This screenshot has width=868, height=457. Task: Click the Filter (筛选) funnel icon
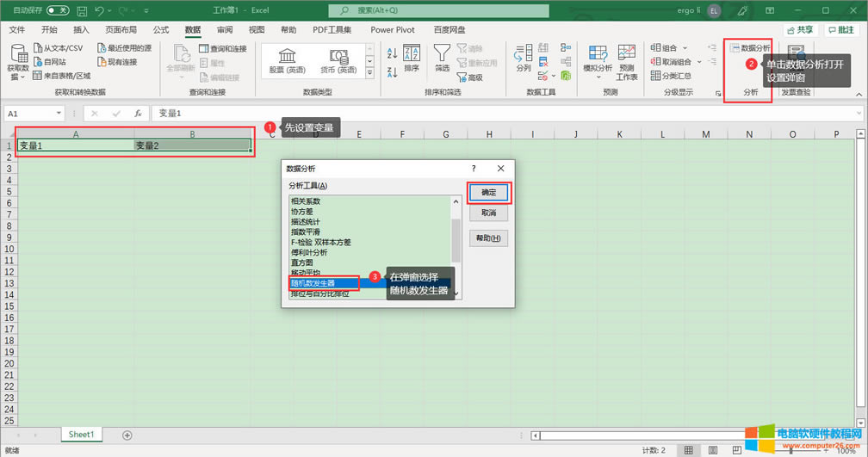click(442, 57)
